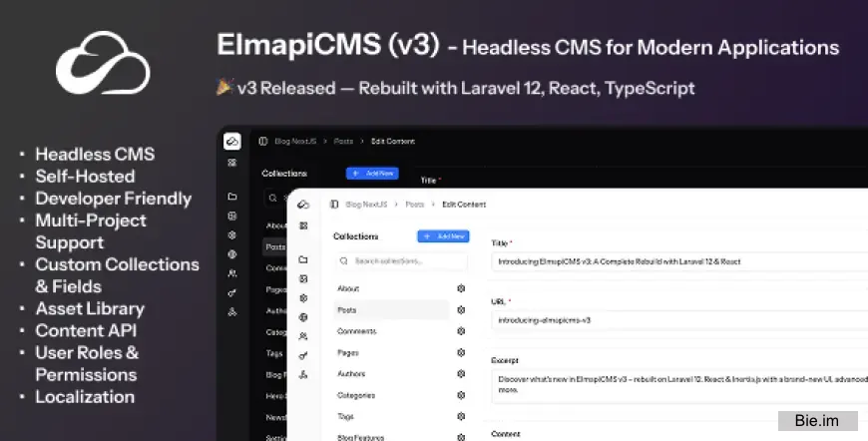Open the key API tokens icon in light window sidebar
The width and height of the screenshot is (868, 441).
[x=303, y=356]
